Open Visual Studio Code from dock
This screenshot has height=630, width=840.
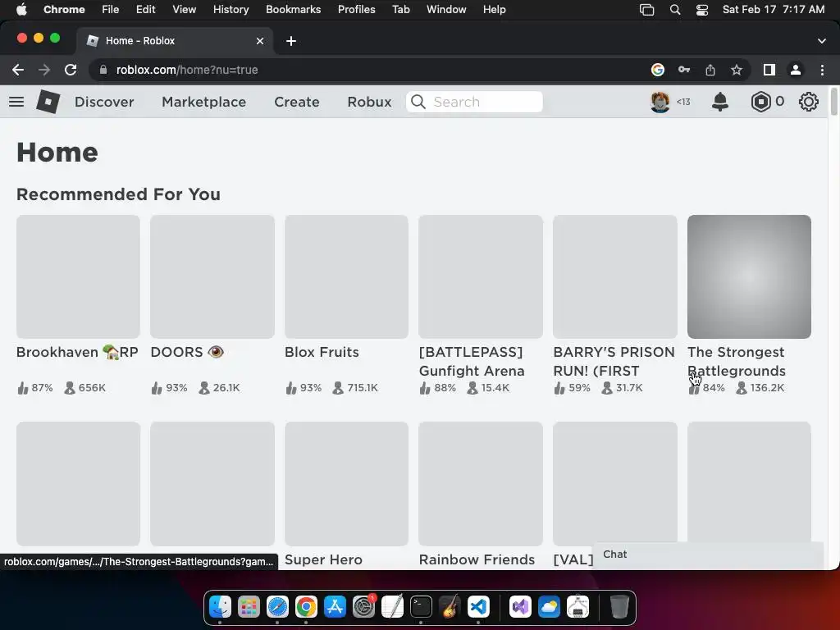[x=478, y=607]
